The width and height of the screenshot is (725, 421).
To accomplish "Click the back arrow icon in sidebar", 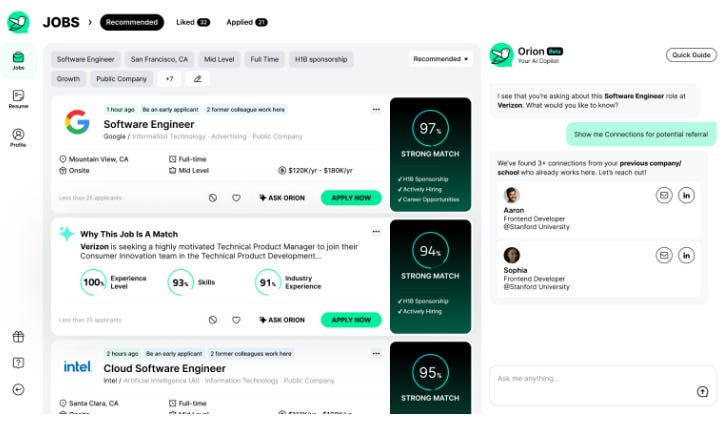I will [18, 390].
